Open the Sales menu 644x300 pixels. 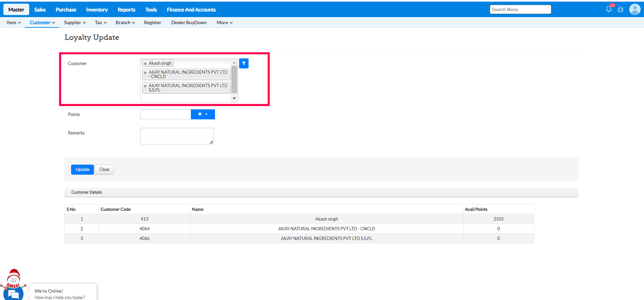coord(40,10)
